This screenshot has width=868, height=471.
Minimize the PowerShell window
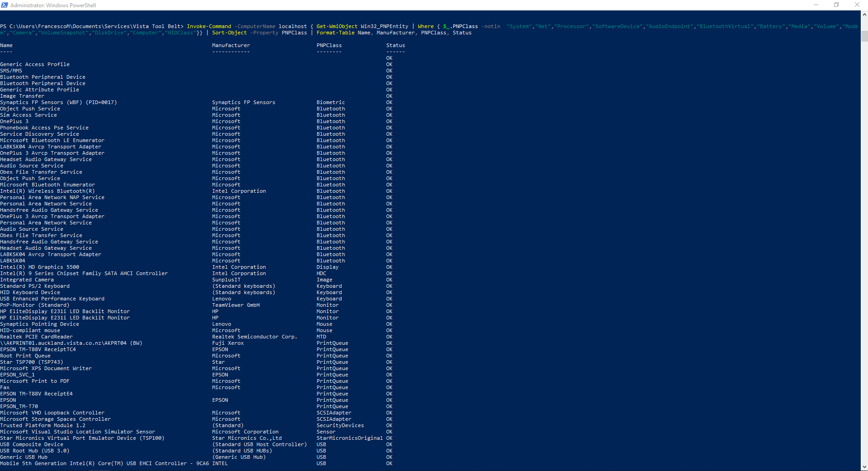coord(816,5)
